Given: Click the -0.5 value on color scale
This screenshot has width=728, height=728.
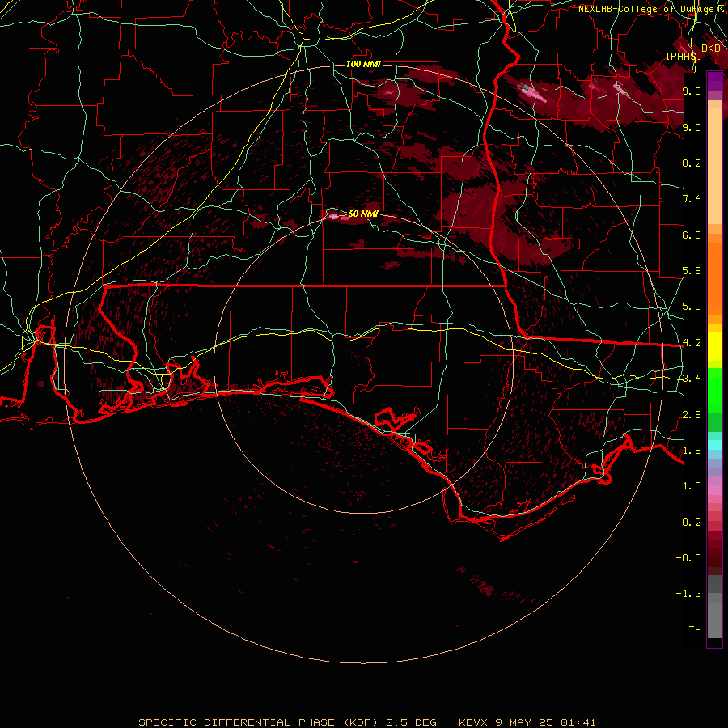Looking at the screenshot, I should click(688, 558).
